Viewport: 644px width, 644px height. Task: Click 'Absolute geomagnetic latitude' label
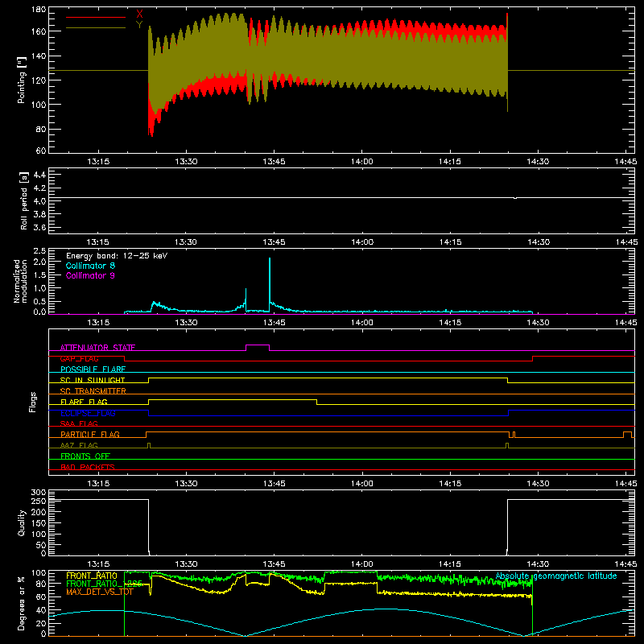point(556,576)
